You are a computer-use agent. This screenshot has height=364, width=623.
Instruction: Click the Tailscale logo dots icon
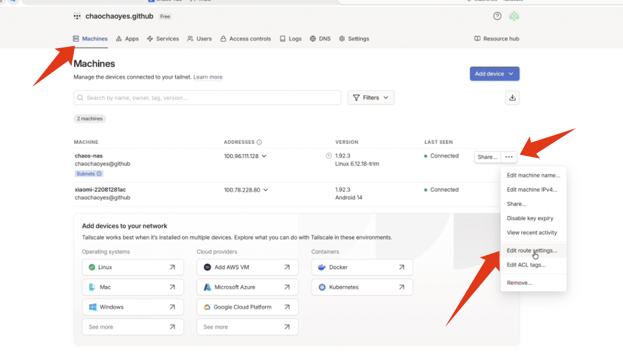tap(77, 16)
